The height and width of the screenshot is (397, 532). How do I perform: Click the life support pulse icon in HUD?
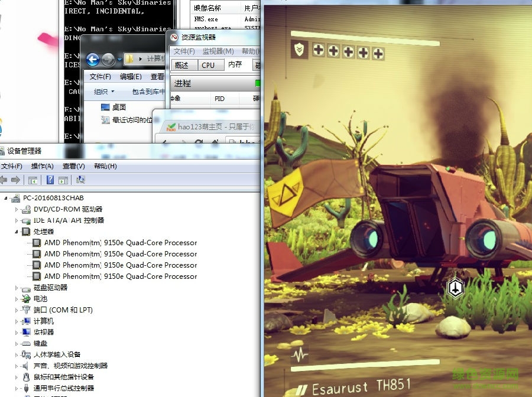[x=300, y=355]
